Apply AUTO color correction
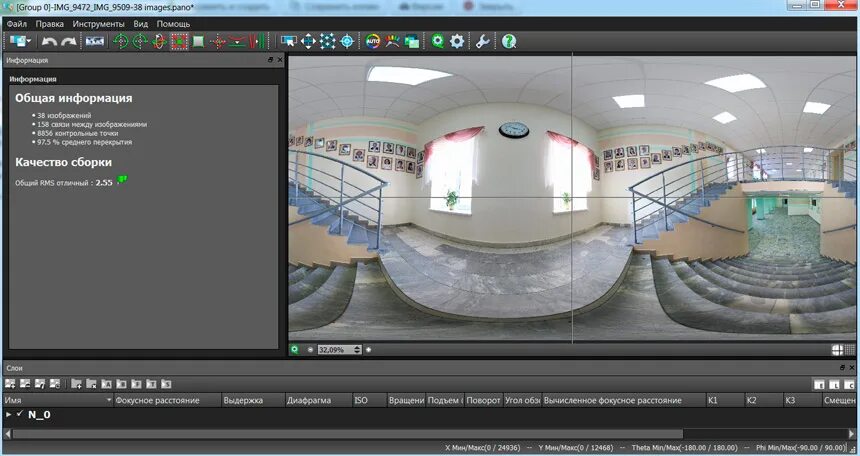 click(373, 41)
